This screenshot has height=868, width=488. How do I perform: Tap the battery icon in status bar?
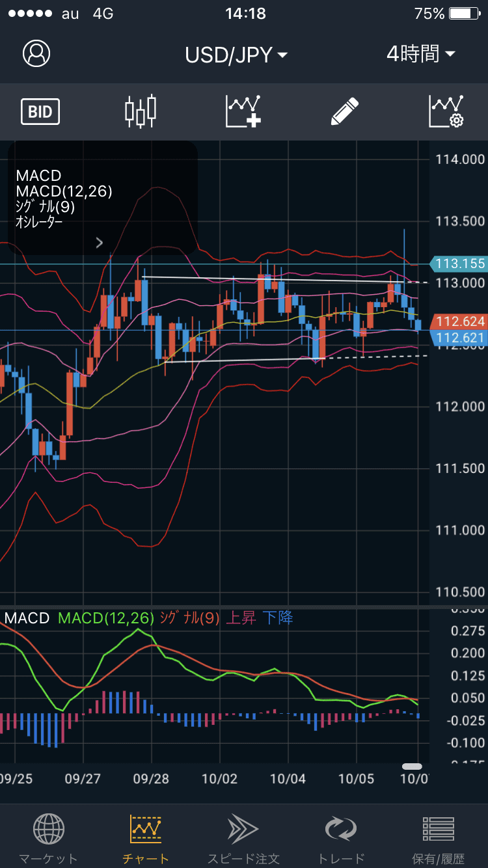click(464, 14)
